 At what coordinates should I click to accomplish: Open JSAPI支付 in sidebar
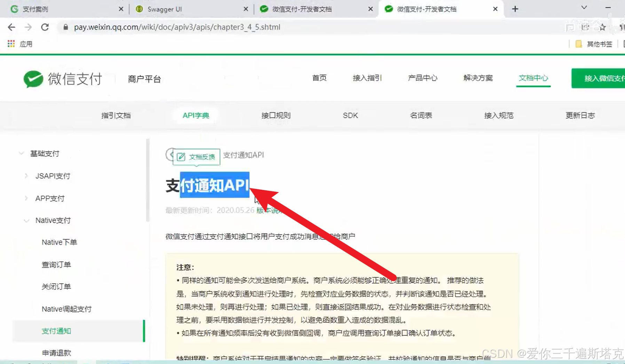(x=53, y=176)
